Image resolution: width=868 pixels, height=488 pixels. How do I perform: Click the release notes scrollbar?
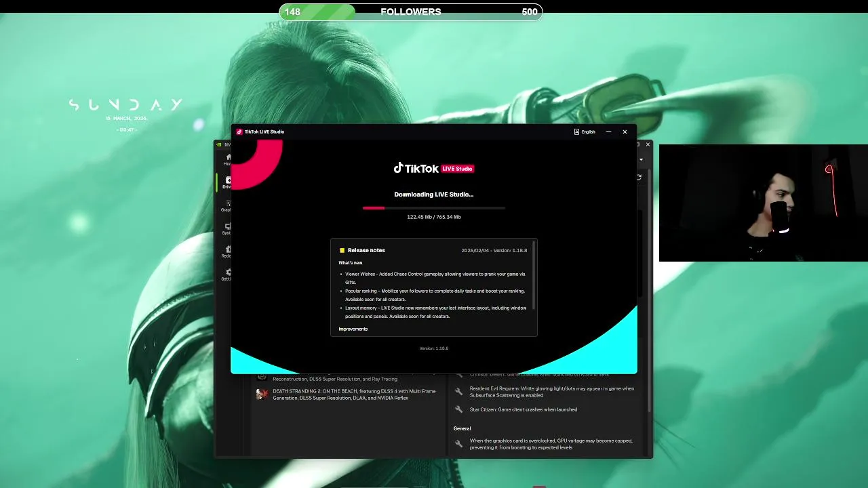(534, 274)
